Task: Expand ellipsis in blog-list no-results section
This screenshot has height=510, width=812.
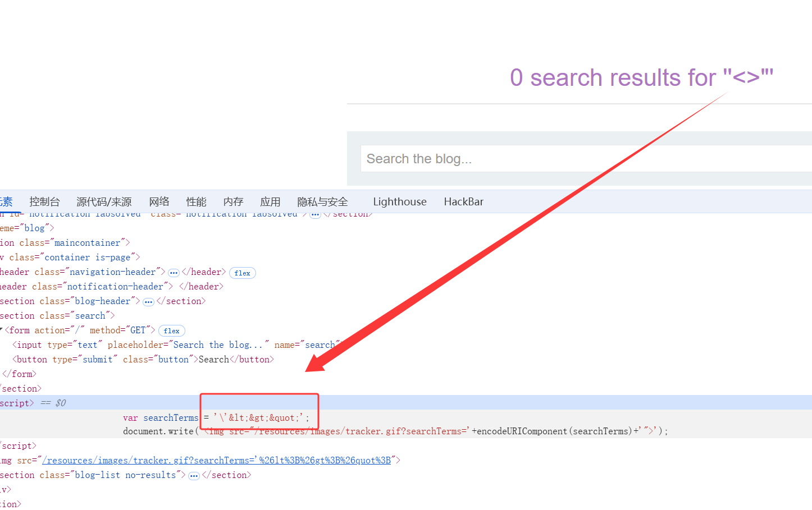Action: (x=194, y=476)
